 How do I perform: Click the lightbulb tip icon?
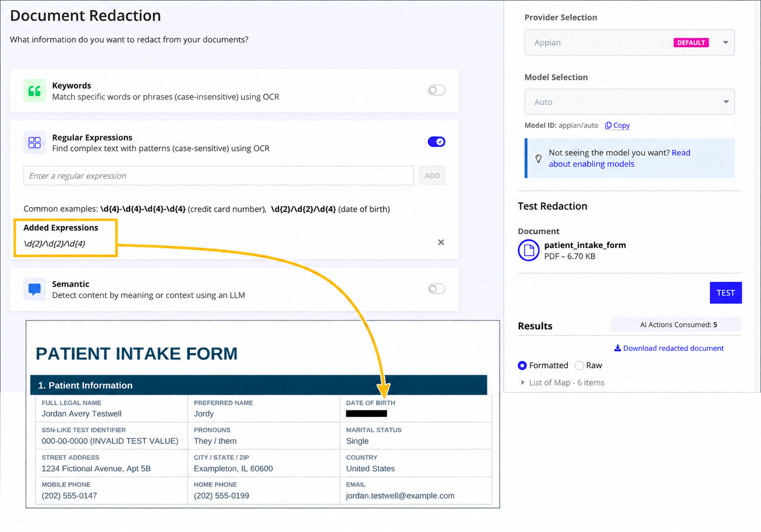pos(539,158)
